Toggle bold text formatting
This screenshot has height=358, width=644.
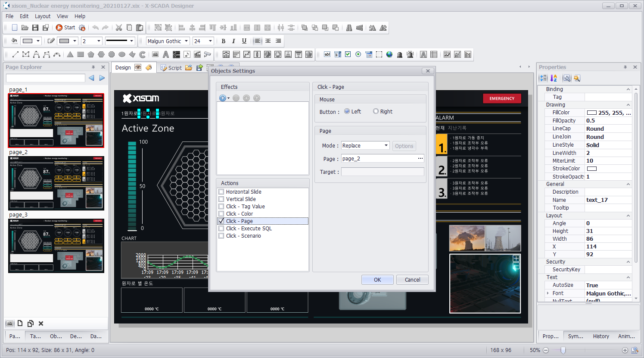tap(223, 41)
